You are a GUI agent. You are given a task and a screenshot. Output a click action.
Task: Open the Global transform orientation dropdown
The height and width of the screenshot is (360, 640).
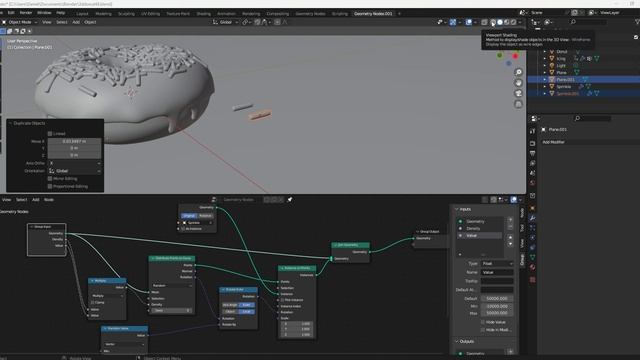225,22
